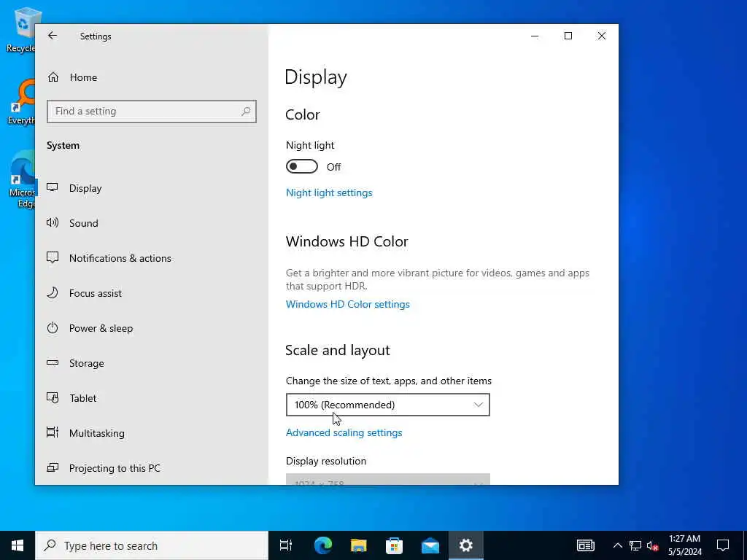Go back using the Settings back arrow
Image resolution: width=747 pixels, height=560 pixels.
click(x=53, y=36)
